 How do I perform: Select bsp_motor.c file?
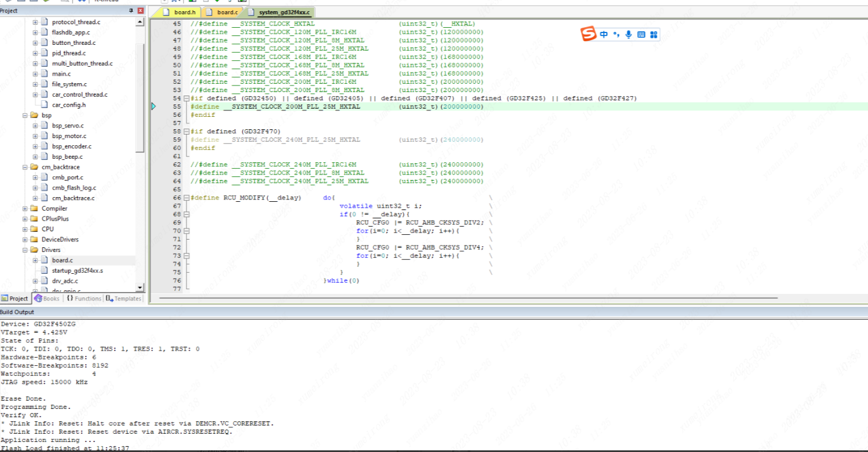pos(69,136)
